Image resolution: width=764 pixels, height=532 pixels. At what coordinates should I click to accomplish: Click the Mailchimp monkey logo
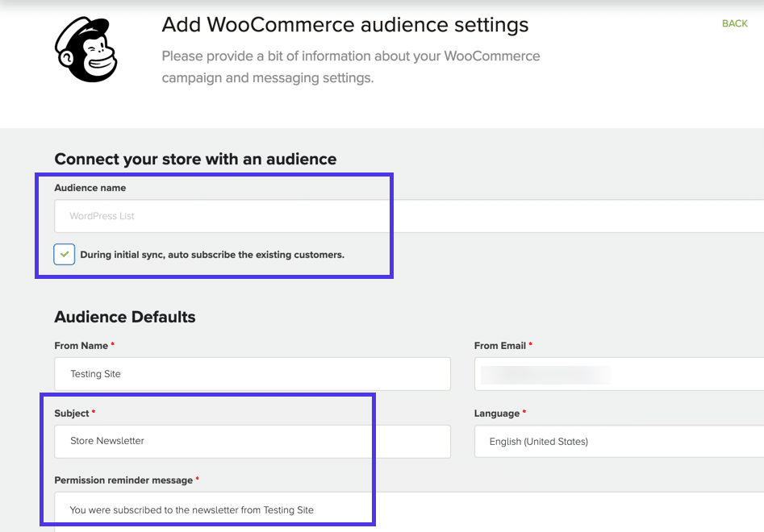[x=86, y=48]
